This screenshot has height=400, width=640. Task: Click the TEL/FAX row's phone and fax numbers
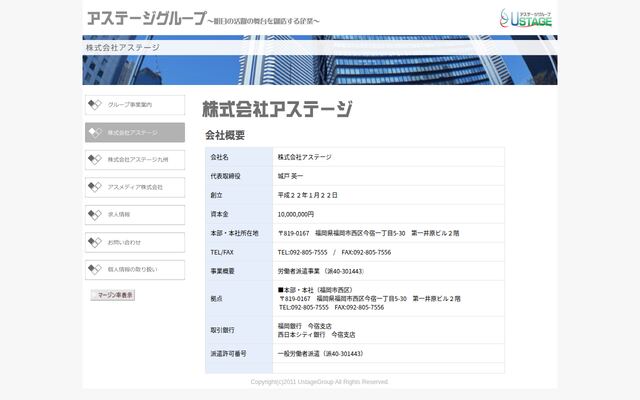[334, 252]
